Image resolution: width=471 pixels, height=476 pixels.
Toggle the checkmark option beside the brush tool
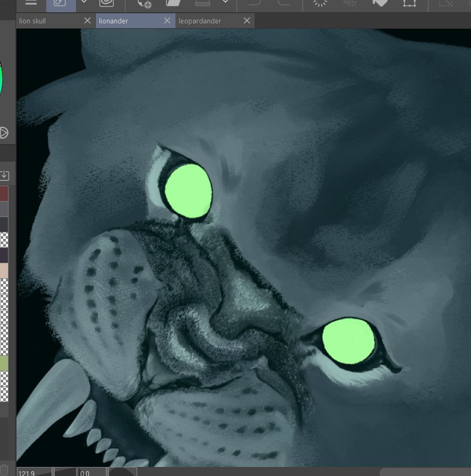(x=83, y=3)
